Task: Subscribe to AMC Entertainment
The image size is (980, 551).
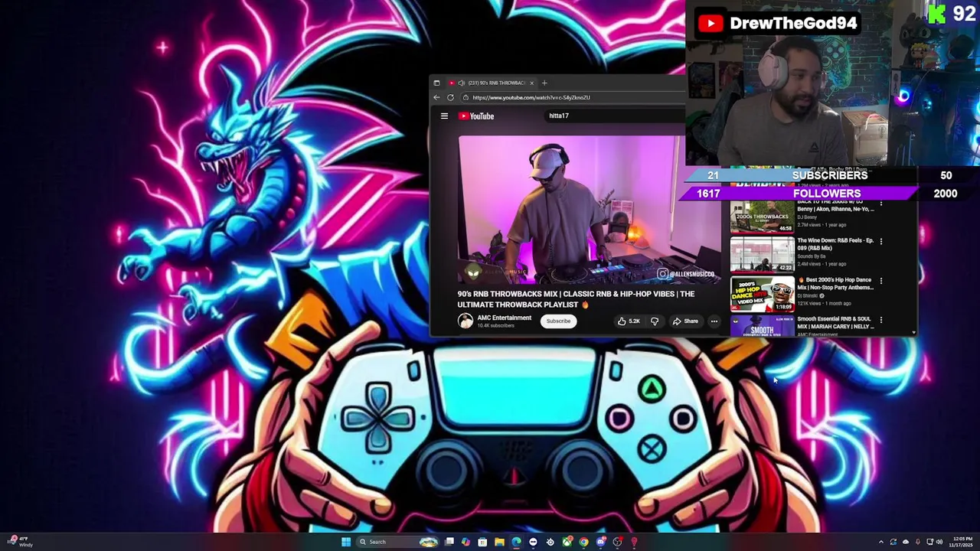Action: (558, 321)
